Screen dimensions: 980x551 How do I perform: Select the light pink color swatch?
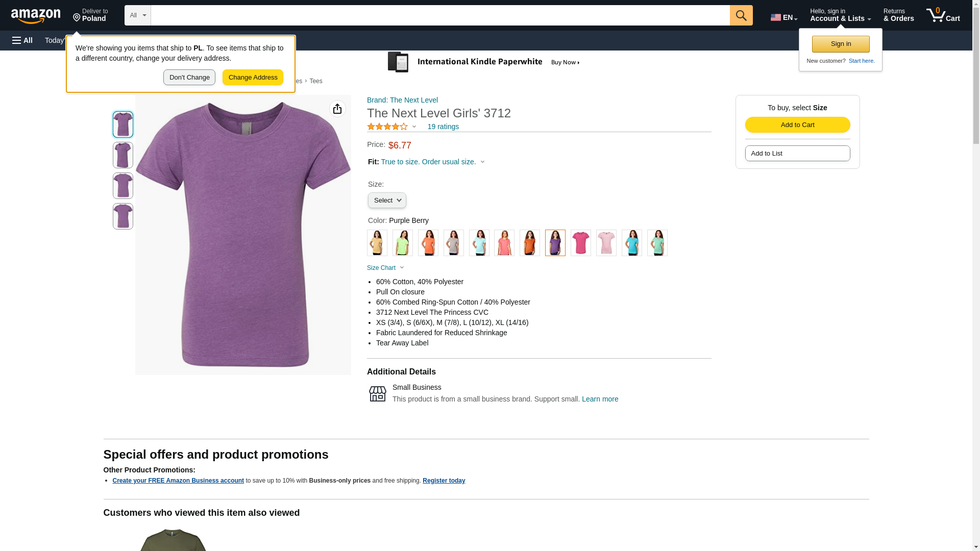point(606,243)
